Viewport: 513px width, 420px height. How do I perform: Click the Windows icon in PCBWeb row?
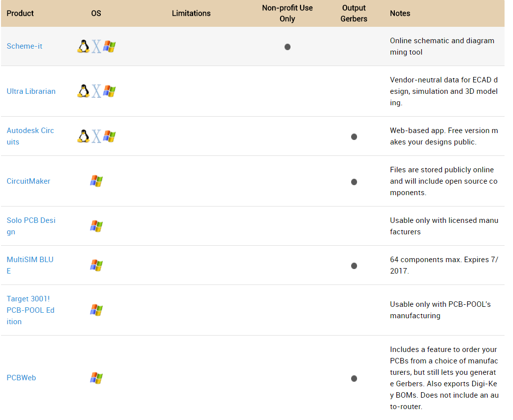tap(96, 378)
